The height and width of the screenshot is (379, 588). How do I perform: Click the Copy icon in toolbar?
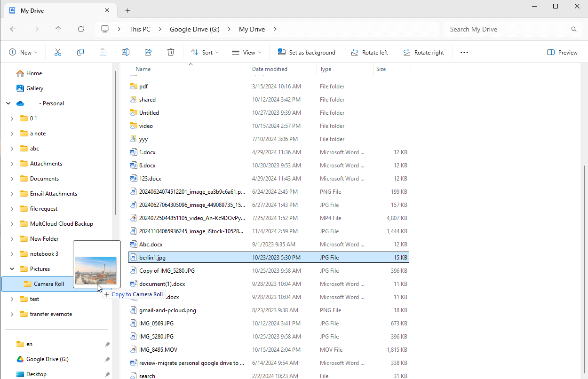(80, 53)
